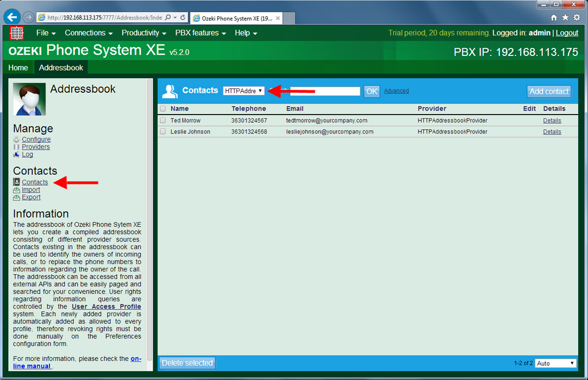Close the Ozeki Phone System XE browser tab
Viewport: 588px width, 380px height.
(278, 18)
